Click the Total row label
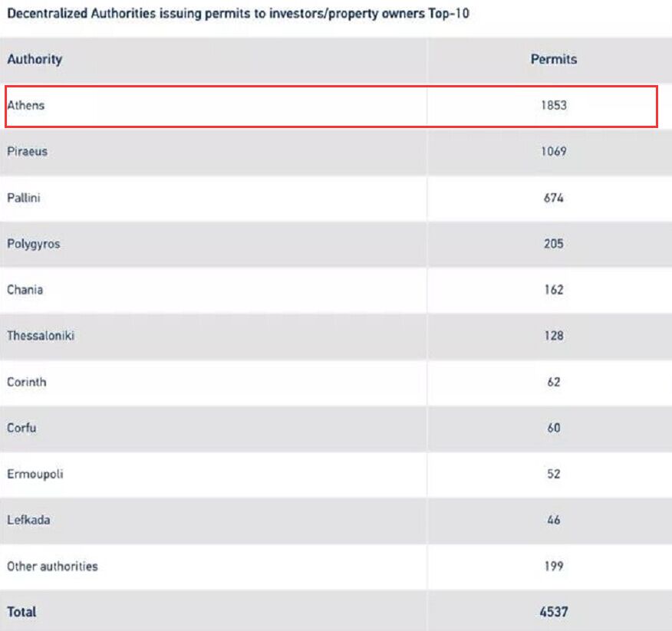Image resolution: width=672 pixels, height=631 pixels. pyautogui.click(x=21, y=612)
